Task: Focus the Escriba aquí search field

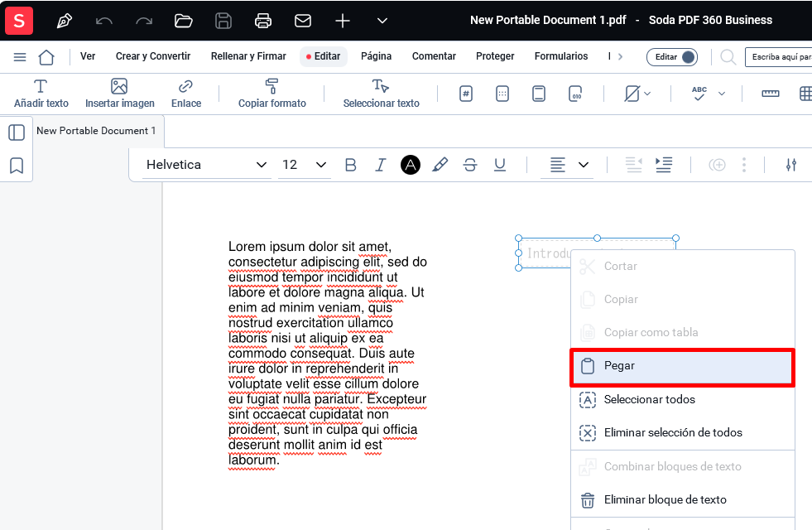Action: [778, 57]
